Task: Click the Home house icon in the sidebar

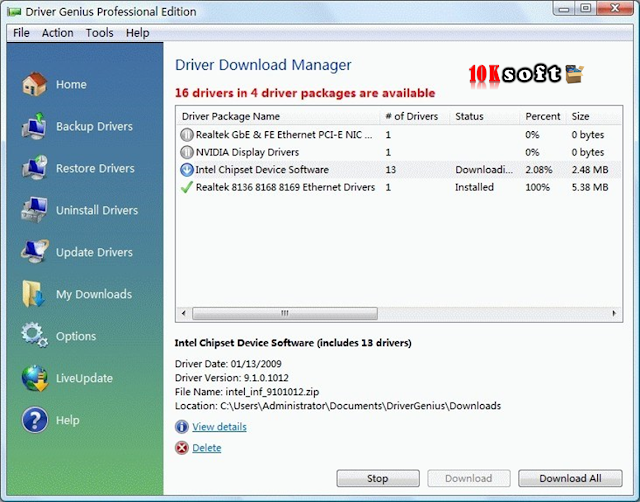Action: 34,84
